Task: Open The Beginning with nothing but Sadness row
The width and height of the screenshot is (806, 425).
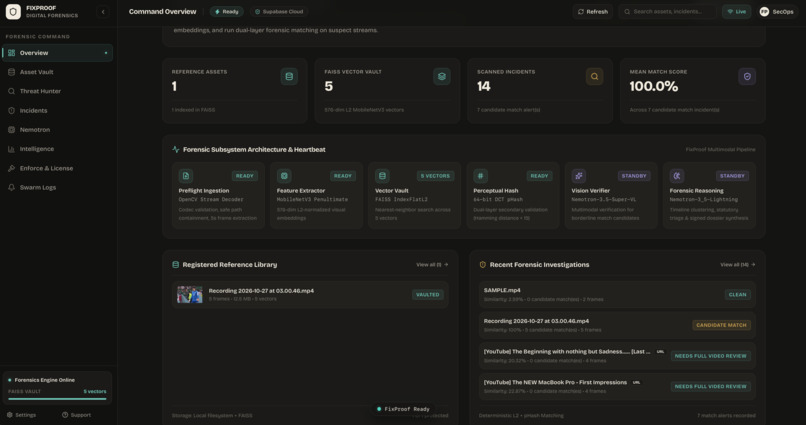Action: (617, 356)
